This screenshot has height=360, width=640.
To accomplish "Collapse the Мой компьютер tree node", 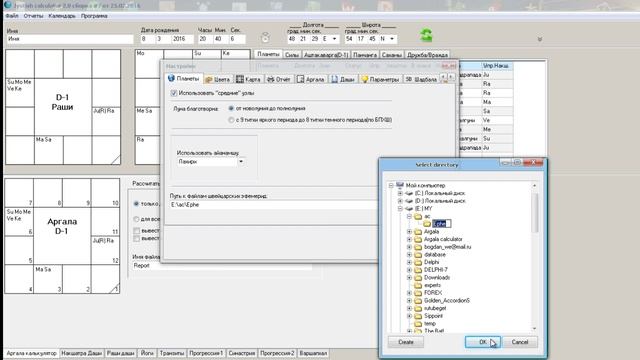I will coord(391,185).
